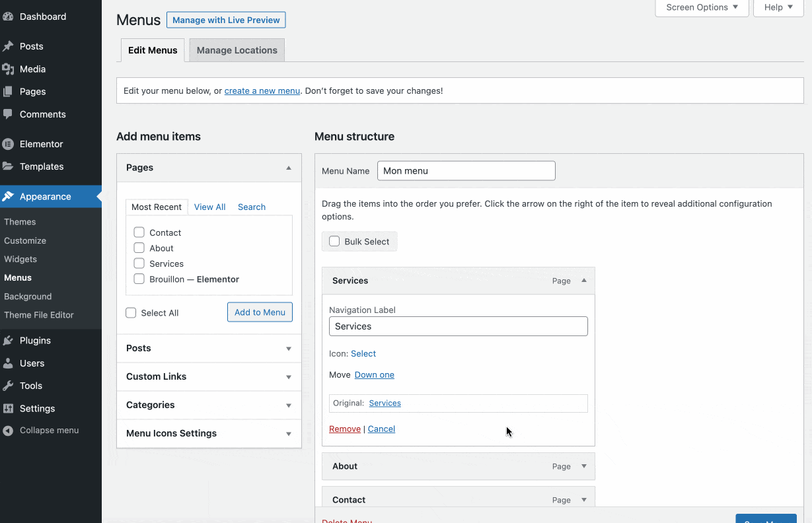Toggle the Select All checkbox
This screenshot has width=812, height=523.
pyautogui.click(x=131, y=312)
